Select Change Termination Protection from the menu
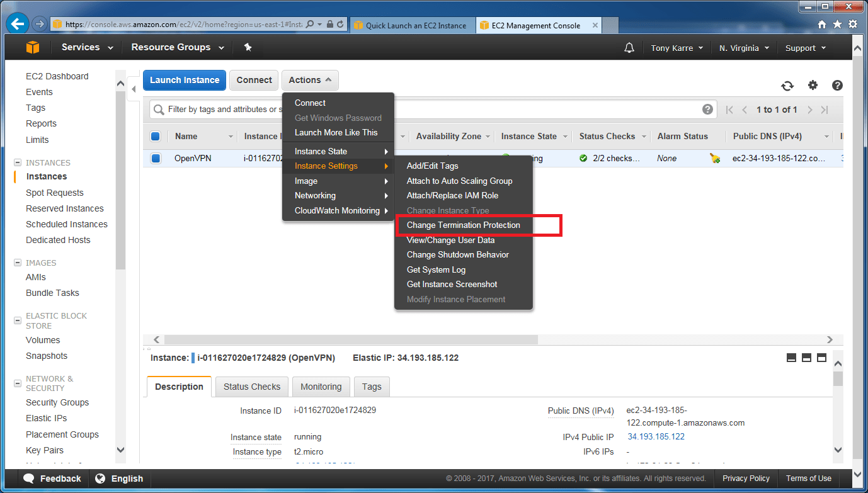The image size is (868, 493). pos(463,225)
